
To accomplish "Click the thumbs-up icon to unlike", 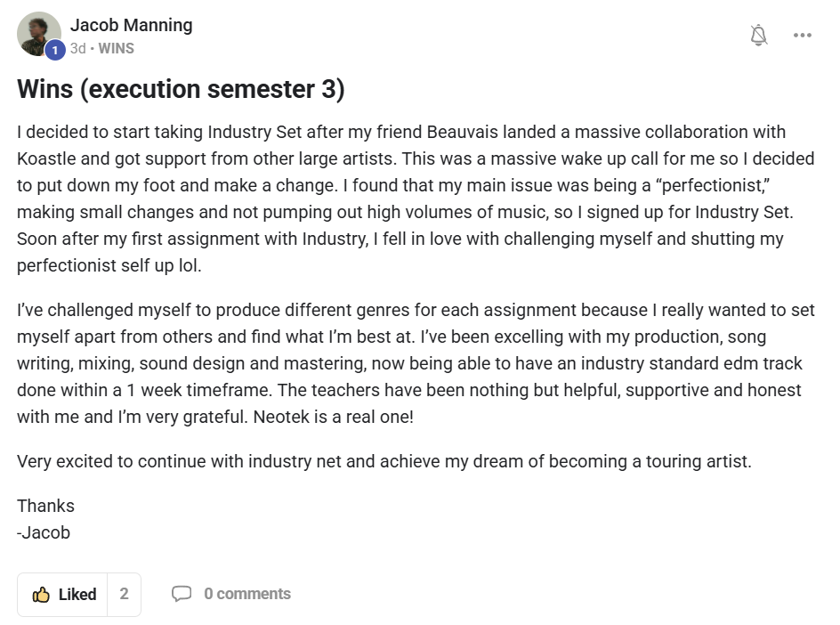I will click(x=41, y=595).
